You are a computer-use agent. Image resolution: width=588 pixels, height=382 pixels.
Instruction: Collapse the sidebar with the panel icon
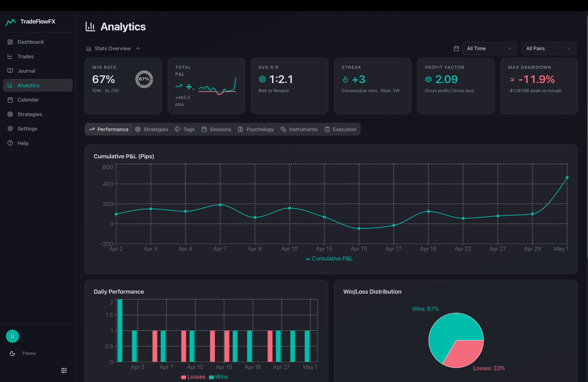tap(64, 371)
